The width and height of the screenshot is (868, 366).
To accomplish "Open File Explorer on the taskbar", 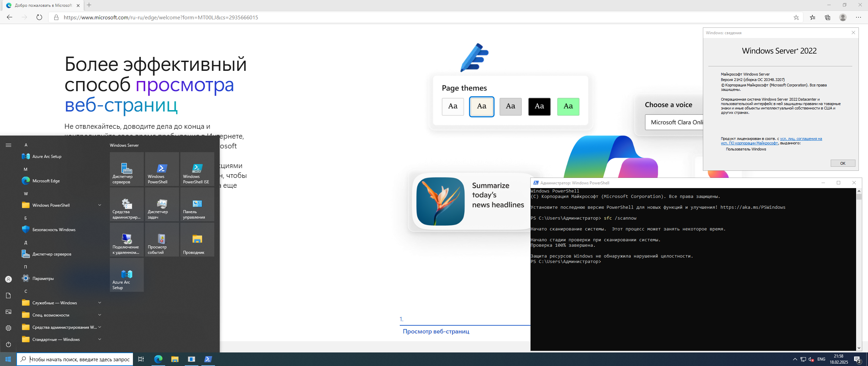I will [x=175, y=359].
